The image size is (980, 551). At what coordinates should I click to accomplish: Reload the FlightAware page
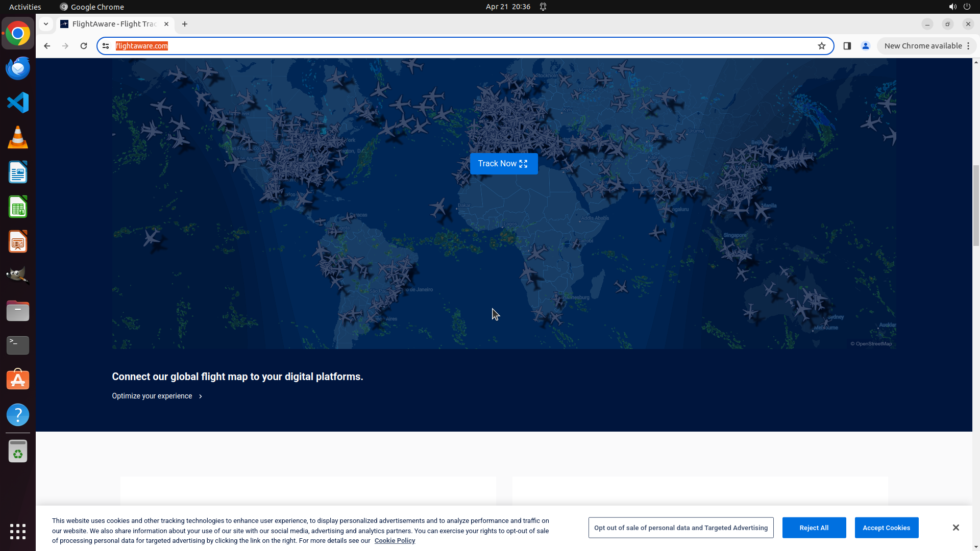[x=84, y=46]
